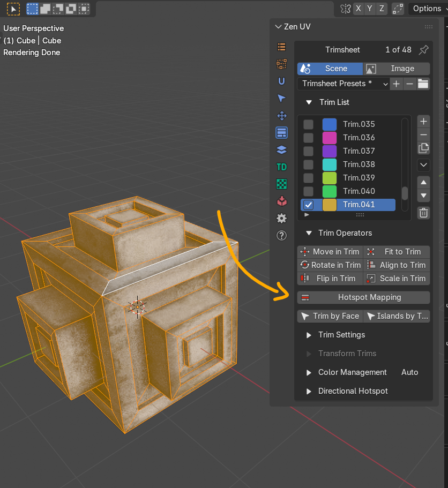Add new trimsheet preset plus button

[x=397, y=84]
